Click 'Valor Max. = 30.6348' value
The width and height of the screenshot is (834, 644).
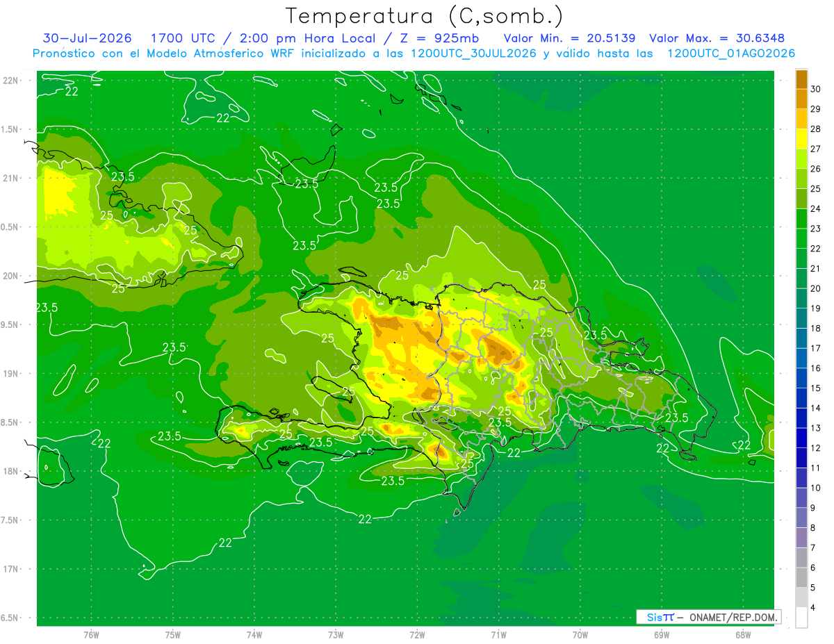coord(717,38)
